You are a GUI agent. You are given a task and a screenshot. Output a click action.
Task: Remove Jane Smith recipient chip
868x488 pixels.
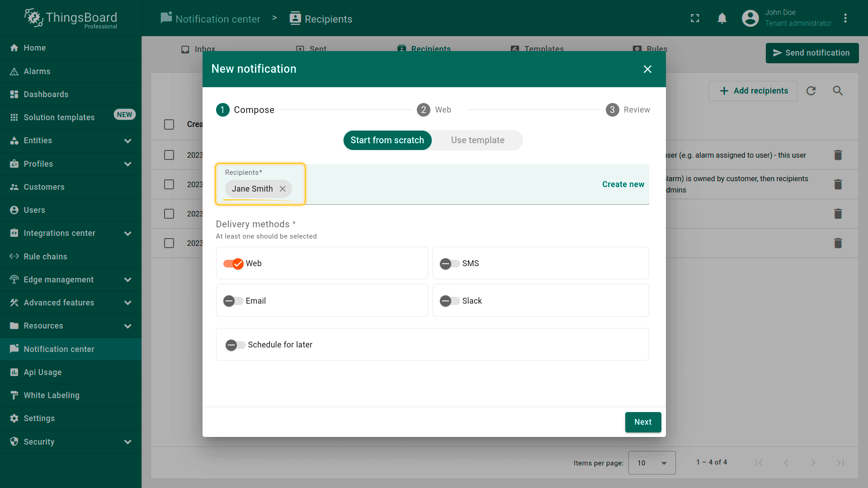click(283, 189)
